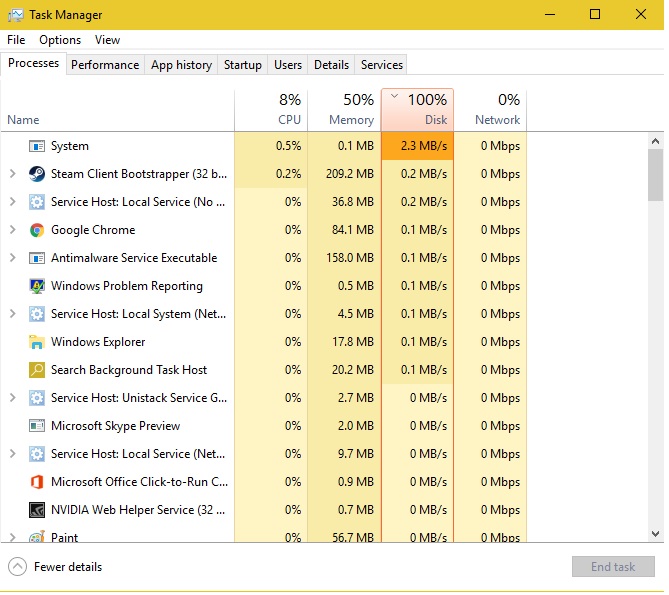Expand Service Host: Local Service (Net...) group
669x595 pixels.
pos(12,454)
